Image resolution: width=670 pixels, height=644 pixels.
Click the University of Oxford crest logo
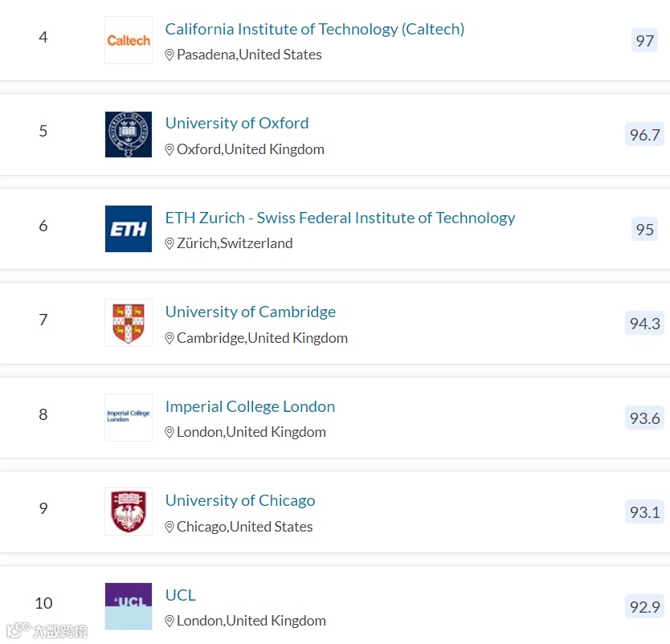(x=129, y=134)
